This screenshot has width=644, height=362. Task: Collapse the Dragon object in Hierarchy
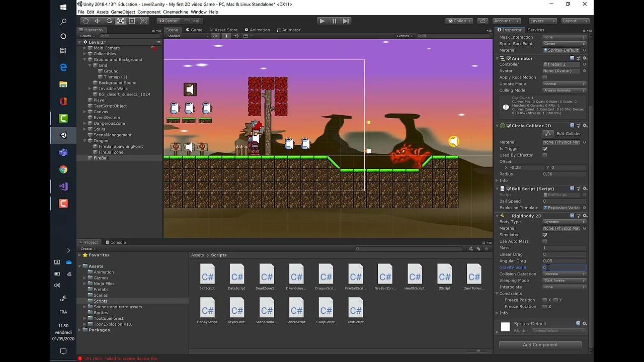85,141
